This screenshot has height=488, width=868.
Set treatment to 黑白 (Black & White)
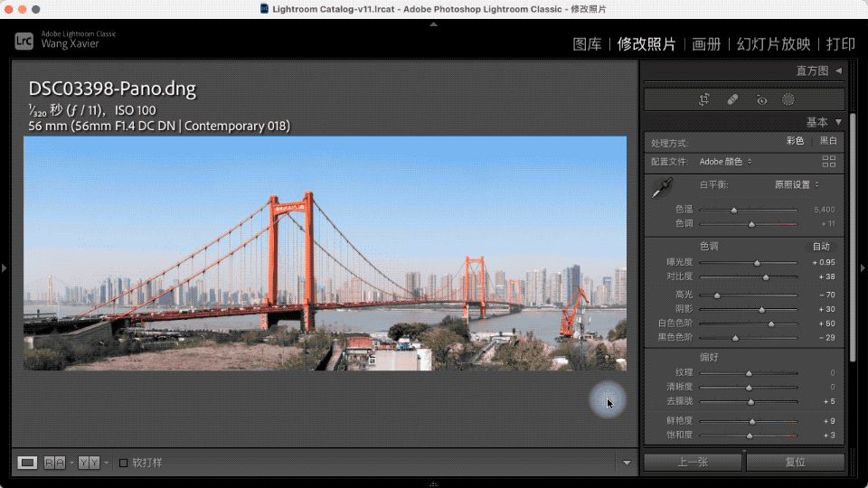[827, 142]
